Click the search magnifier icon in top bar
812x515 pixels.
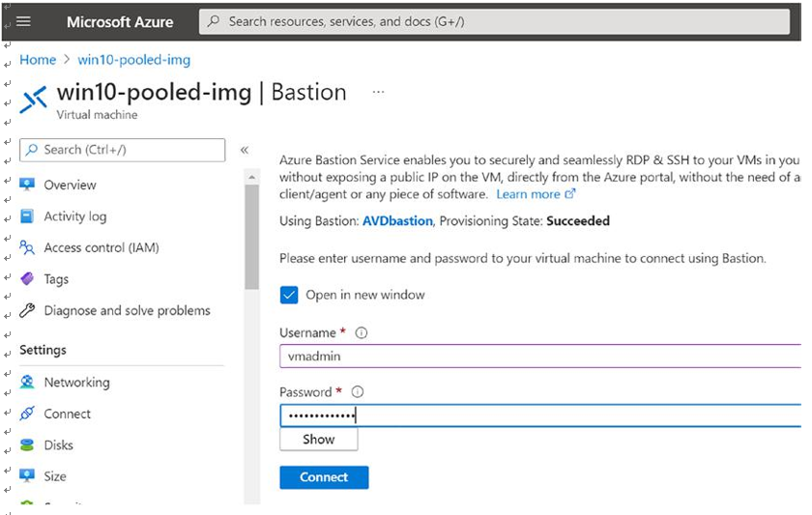[x=214, y=21]
